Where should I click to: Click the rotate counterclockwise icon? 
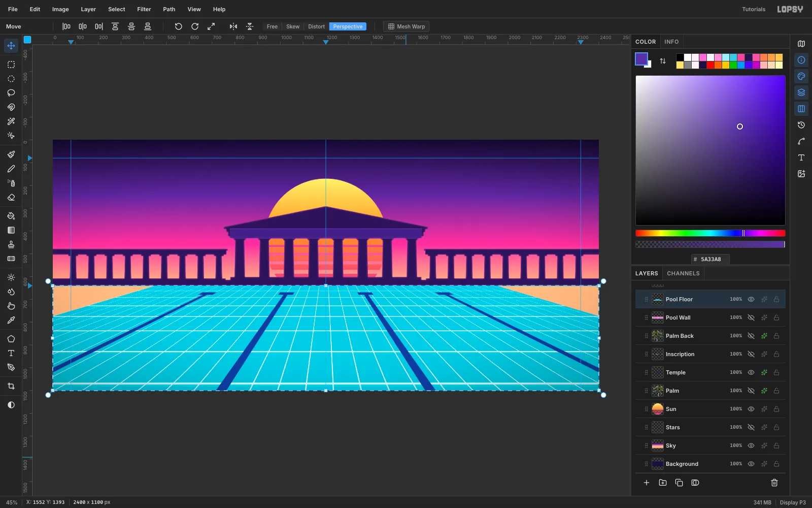[178, 26]
